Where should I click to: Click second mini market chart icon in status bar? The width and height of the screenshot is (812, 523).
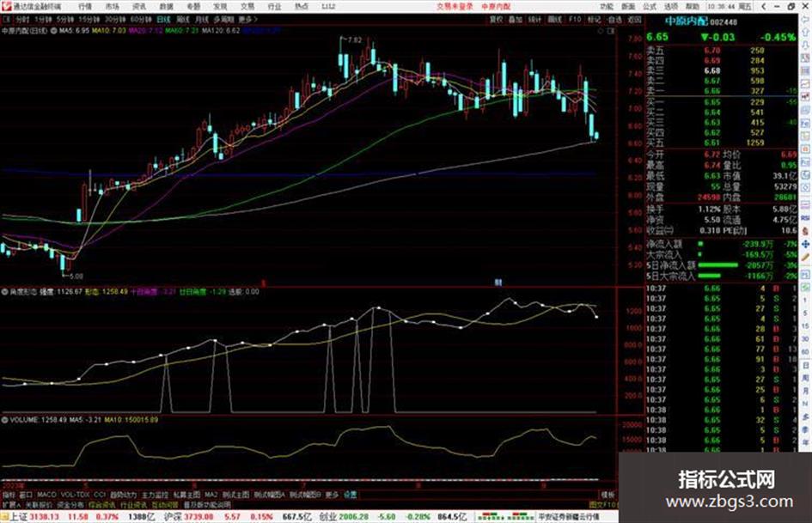click(521, 517)
